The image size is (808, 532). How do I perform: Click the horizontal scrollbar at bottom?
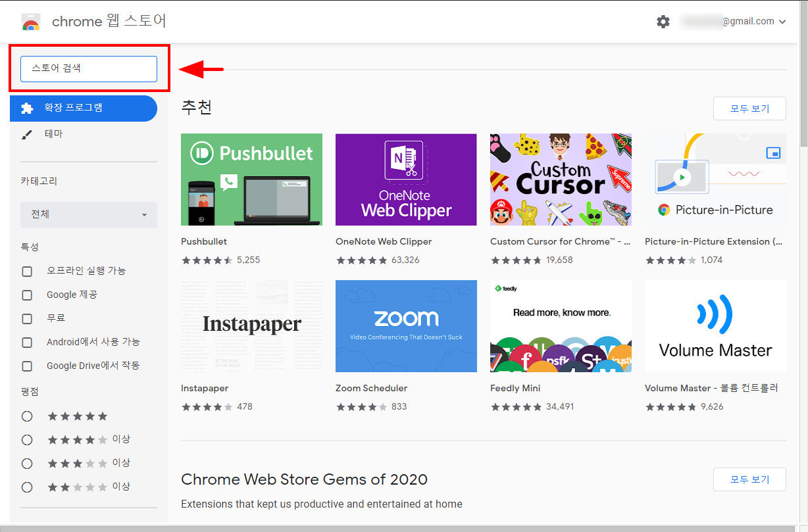tap(399, 527)
